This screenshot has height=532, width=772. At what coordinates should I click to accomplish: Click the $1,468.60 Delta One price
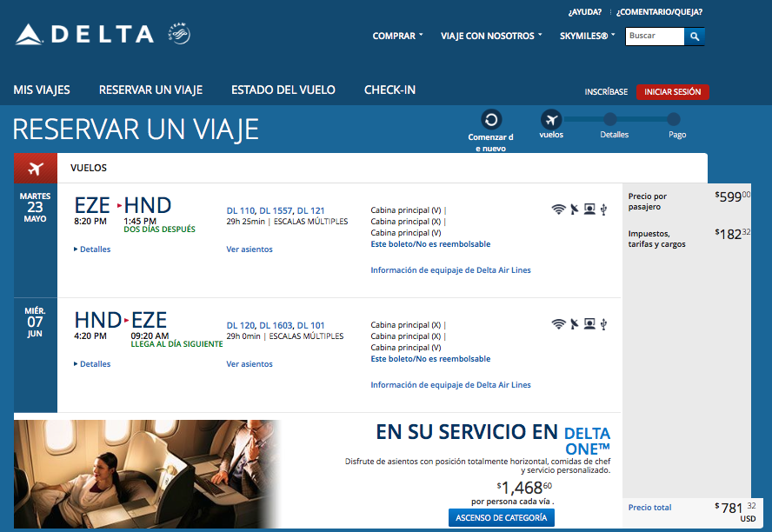tap(524, 488)
